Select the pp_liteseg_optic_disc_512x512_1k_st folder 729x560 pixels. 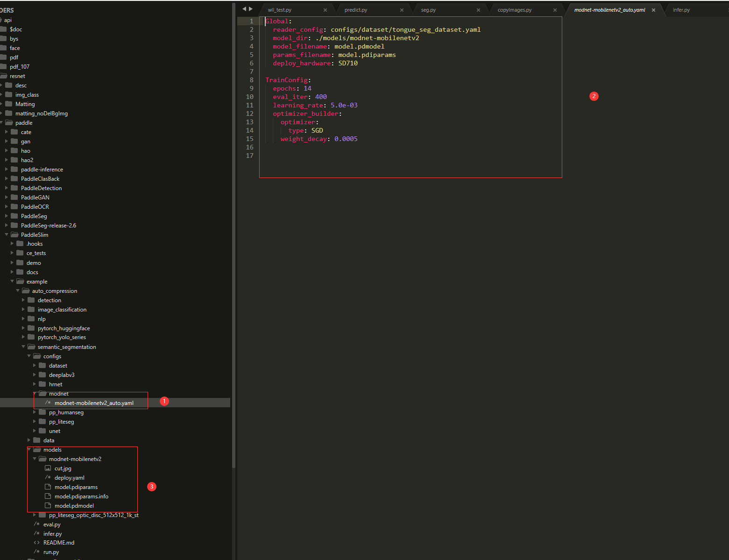click(x=94, y=515)
